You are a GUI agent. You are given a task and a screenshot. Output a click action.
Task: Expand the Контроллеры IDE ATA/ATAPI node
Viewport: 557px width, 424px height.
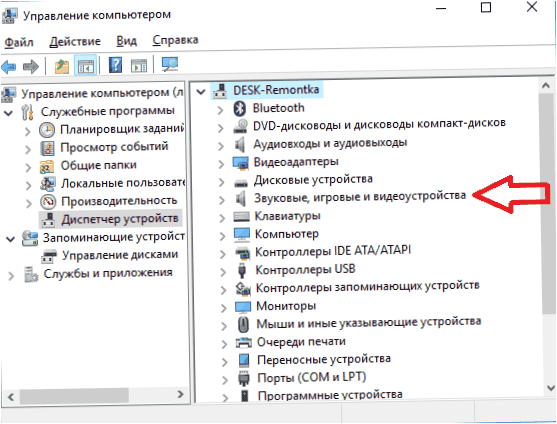(222, 254)
